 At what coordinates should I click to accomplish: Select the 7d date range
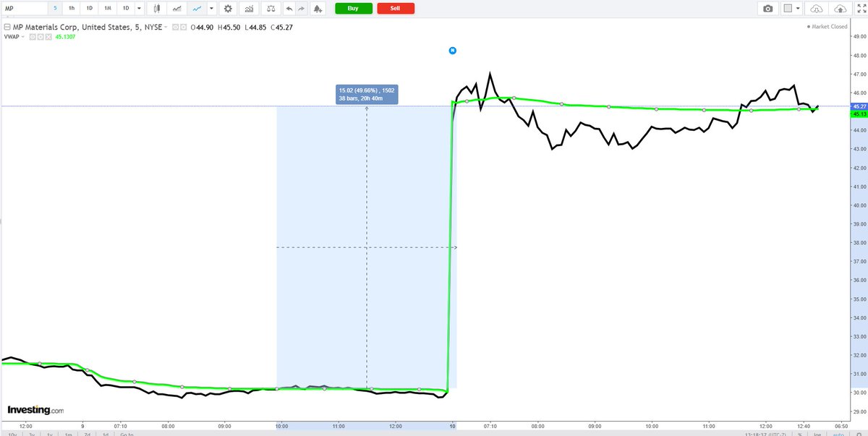coord(87,434)
